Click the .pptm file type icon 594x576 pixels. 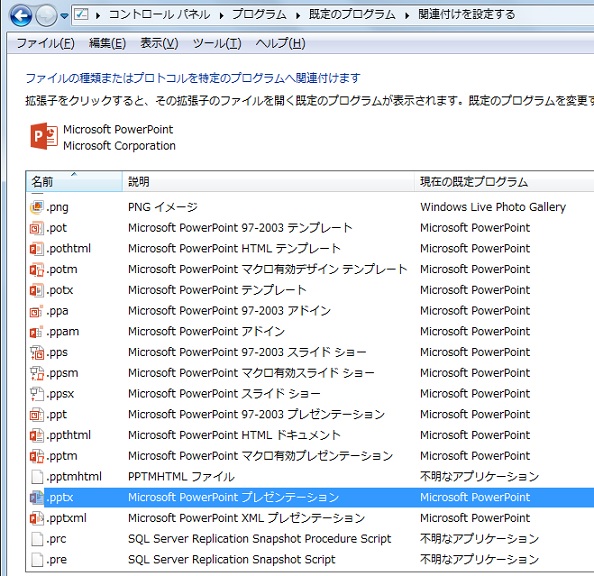37,456
